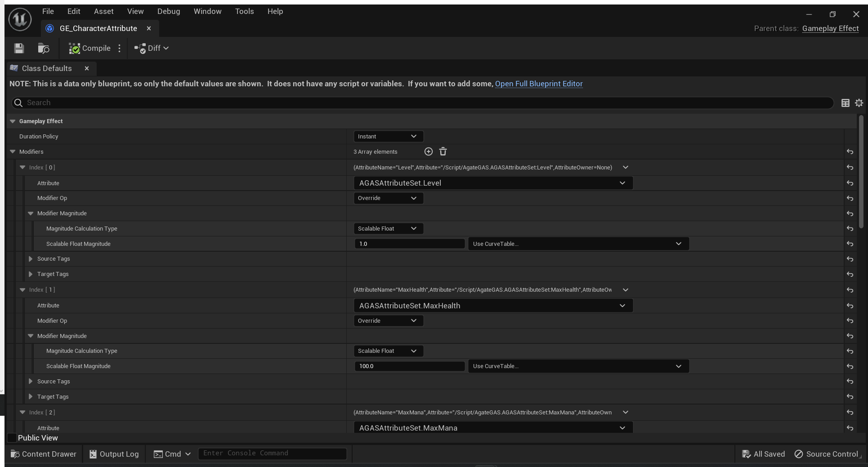Click the details Search field
Image resolution: width=868 pixels, height=467 pixels.
click(x=422, y=103)
